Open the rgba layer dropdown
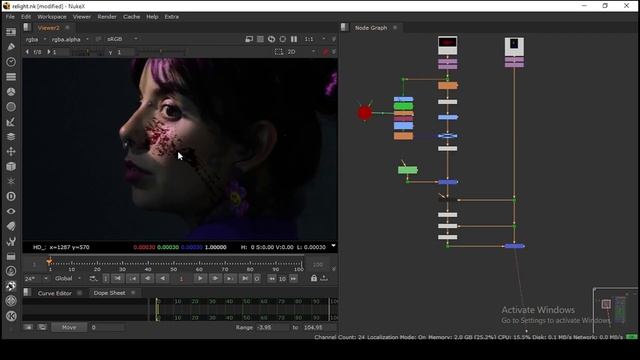This screenshot has height=360, width=640. (x=36, y=39)
